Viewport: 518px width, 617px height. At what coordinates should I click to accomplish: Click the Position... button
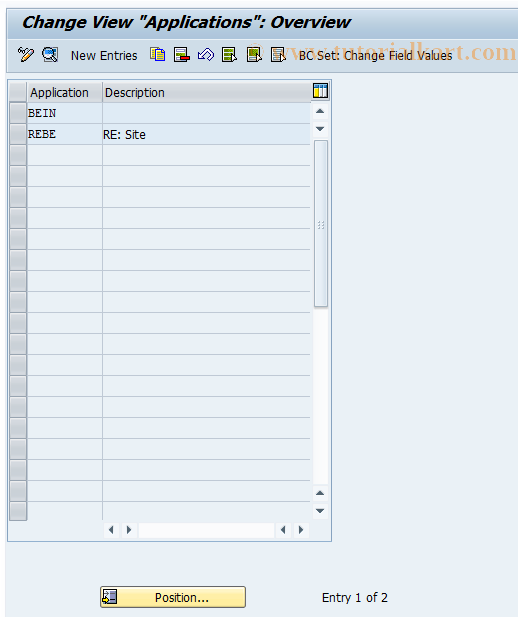coord(173,597)
